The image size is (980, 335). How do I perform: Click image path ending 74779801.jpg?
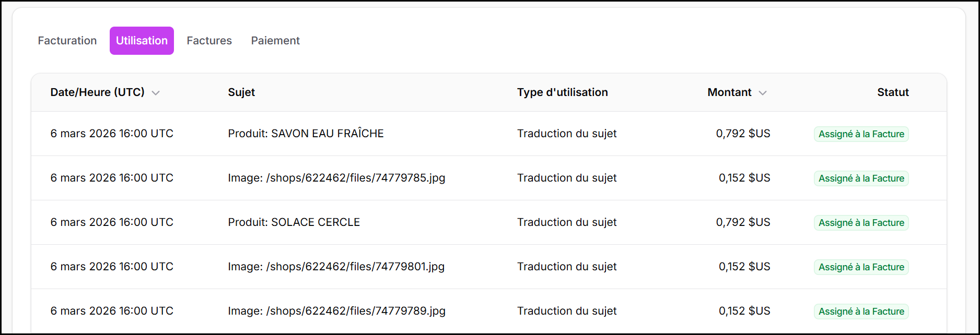click(x=336, y=267)
